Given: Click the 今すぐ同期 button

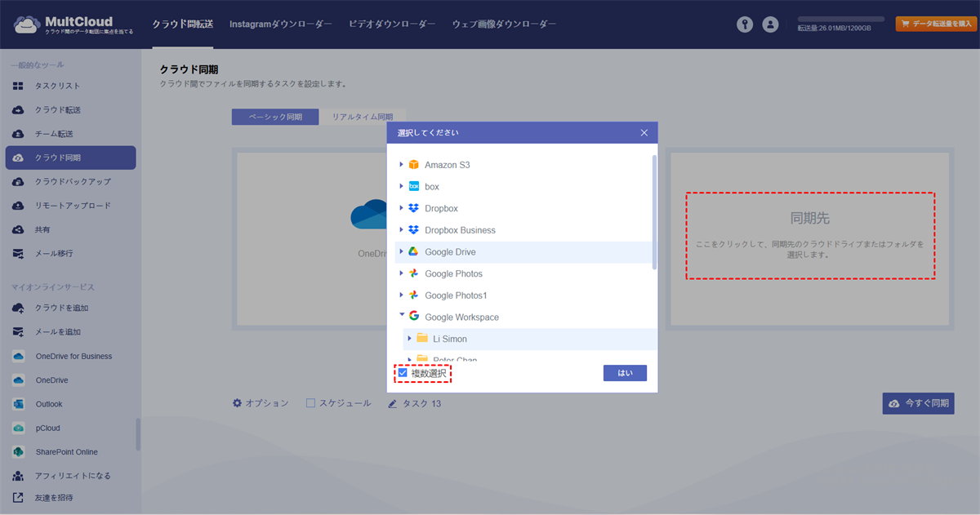Looking at the screenshot, I should pos(918,403).
